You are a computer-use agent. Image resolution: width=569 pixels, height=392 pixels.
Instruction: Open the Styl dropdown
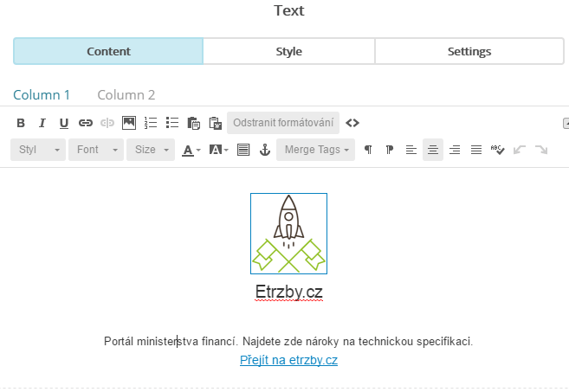click(x=38, y=150)
